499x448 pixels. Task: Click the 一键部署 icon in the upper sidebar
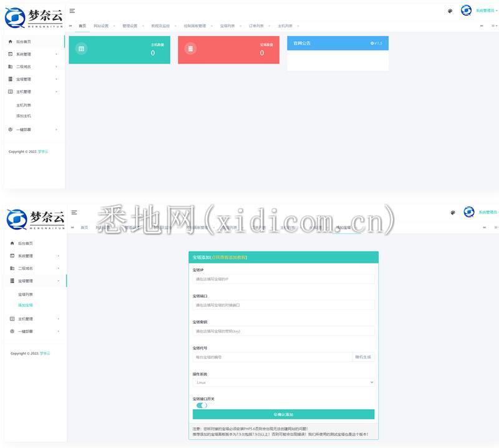[x=10, y=130]
